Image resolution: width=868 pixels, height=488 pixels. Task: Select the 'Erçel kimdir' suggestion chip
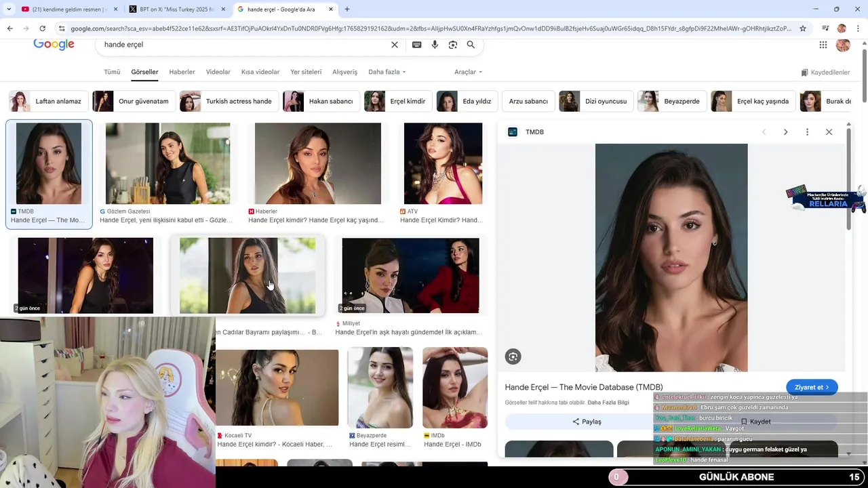coord(398,101)
